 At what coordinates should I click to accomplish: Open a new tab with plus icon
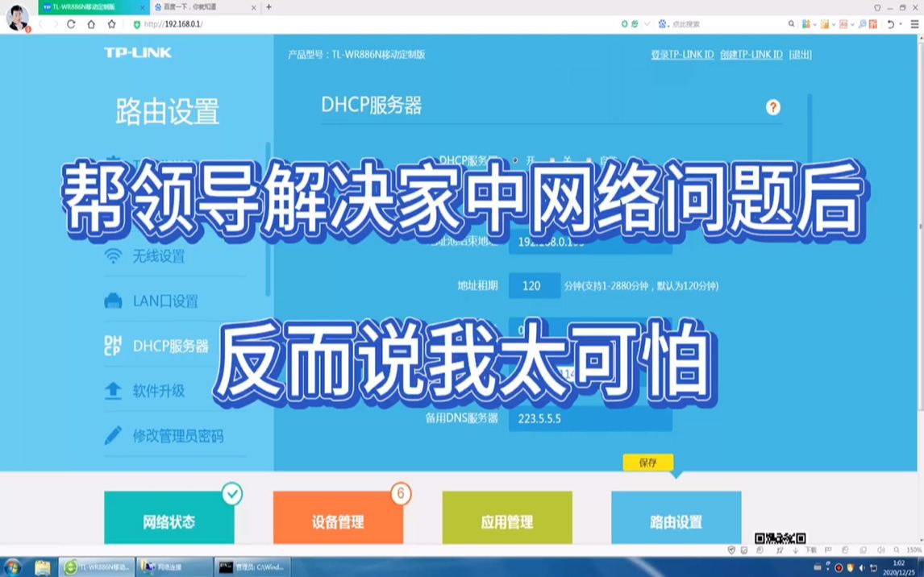click(x=268, y=7)
